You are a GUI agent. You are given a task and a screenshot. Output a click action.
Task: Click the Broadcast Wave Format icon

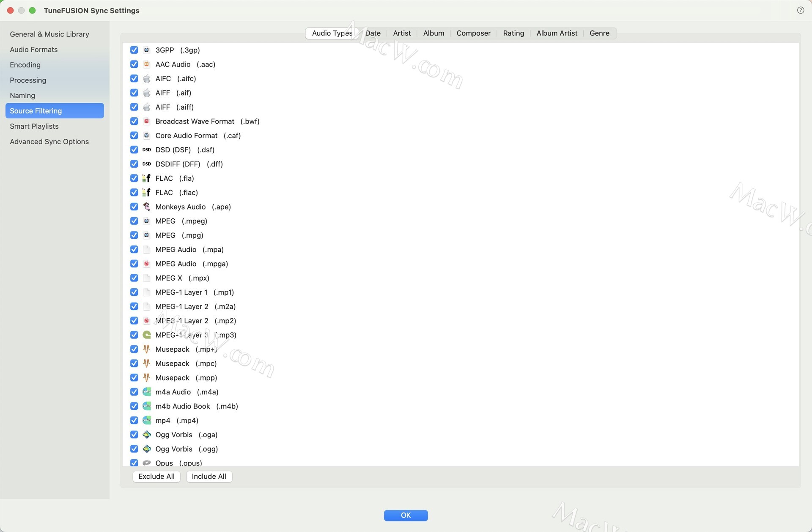147,121
